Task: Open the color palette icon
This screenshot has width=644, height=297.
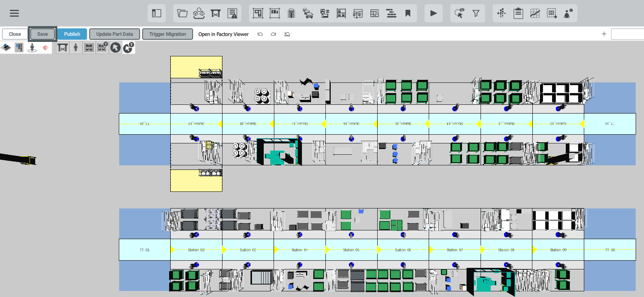Action: point(46,48)
